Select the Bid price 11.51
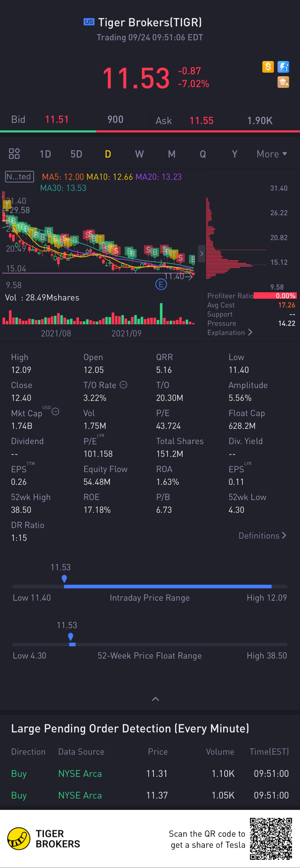Viewport: 300px width, 868px height. [57, 119]
